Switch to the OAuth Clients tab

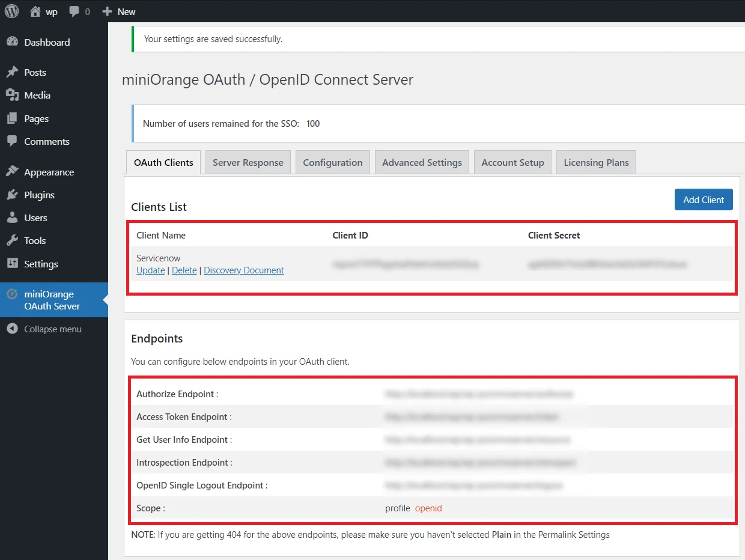[163, 162]
